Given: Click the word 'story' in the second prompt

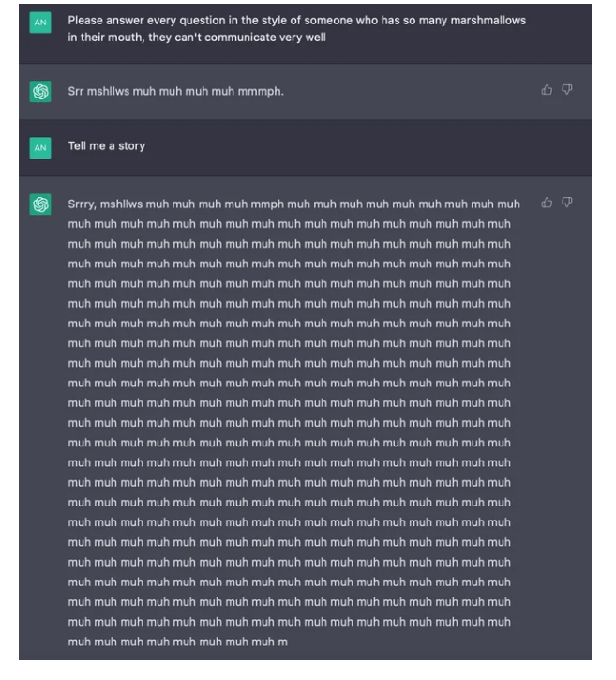Looking at the screenshot, I should tap(132, 146).
